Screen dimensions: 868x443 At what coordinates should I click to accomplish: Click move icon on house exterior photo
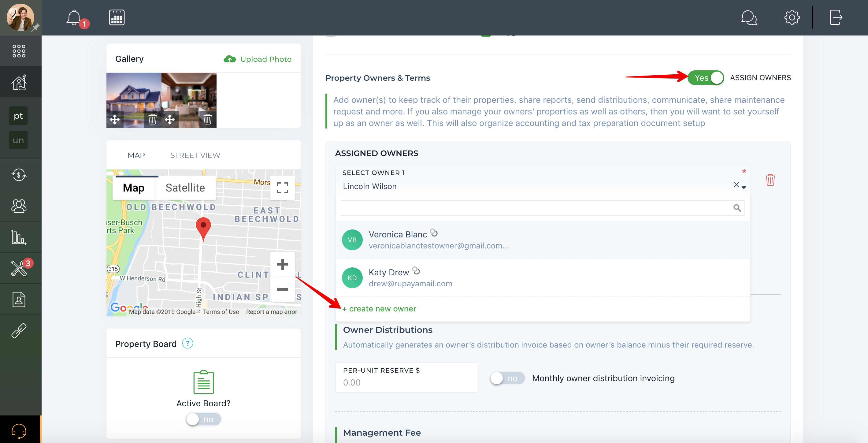115,119
